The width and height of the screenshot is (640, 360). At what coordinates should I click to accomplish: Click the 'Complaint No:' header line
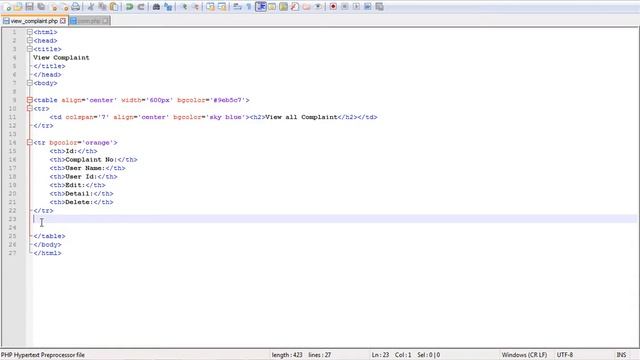click(93, 160)
